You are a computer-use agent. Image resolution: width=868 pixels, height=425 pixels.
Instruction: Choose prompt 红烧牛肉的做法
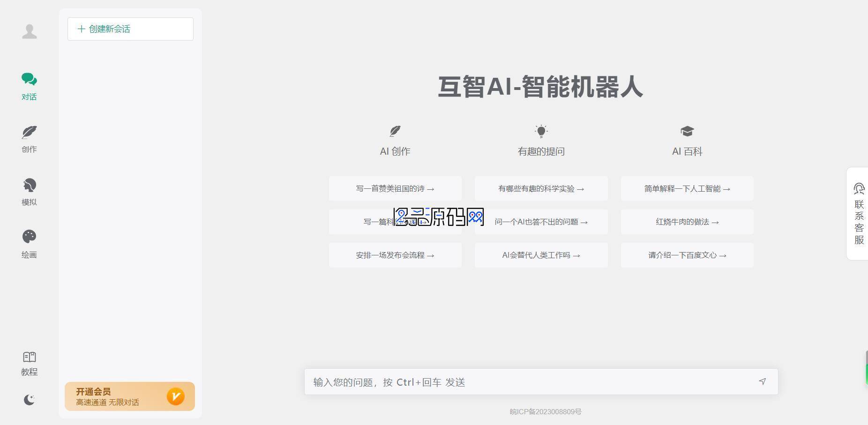coord(687,222)
